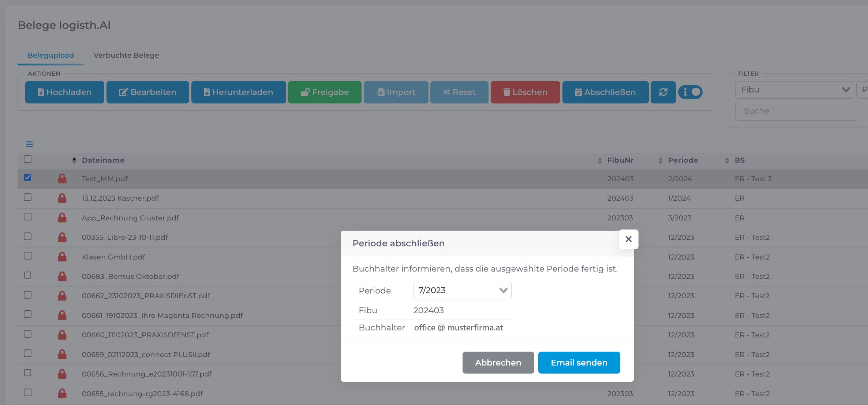Click Fibu value 202403 in dialog
The height and width of the screenshot is (405, 868).
click(x=429, y=310)
